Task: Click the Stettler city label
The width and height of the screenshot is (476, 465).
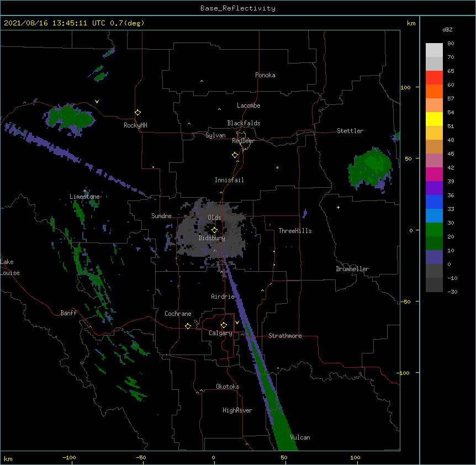Action: click(x=350, y=131)
